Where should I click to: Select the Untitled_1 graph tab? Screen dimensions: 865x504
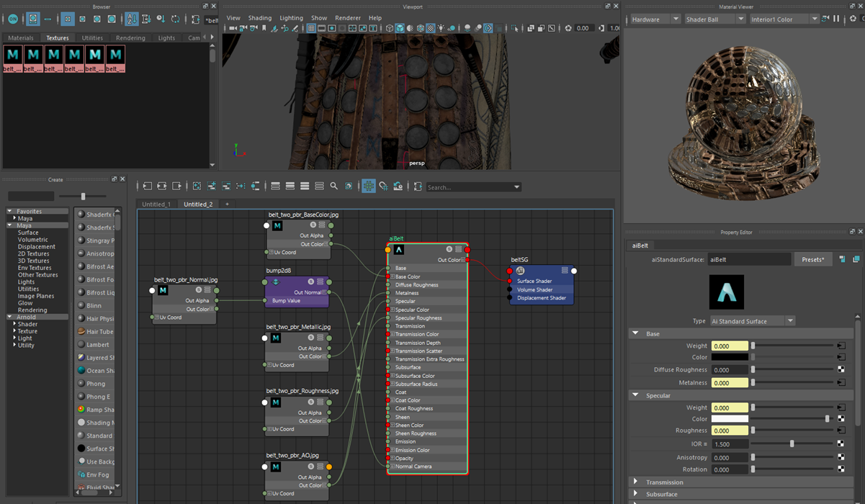click(156, 204)
